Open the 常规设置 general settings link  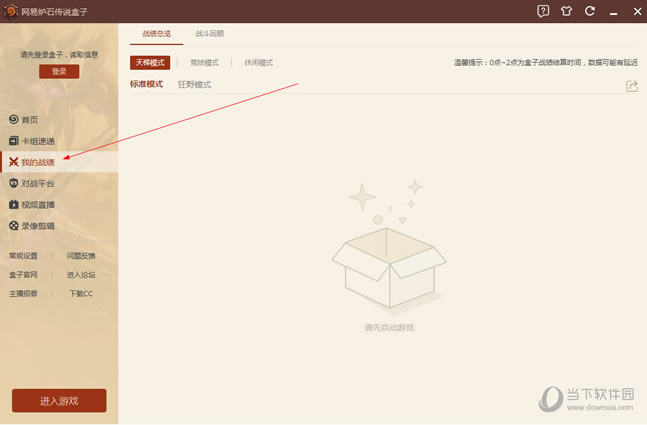[x=24, y=256]
